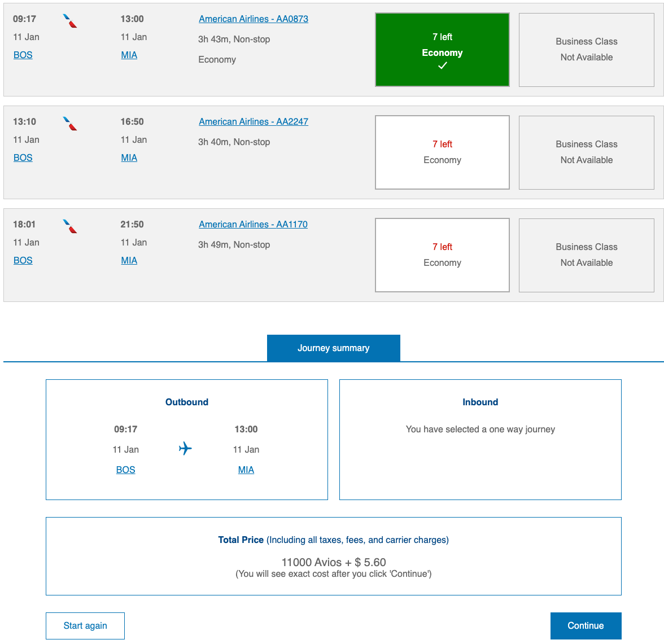The width and height of the screenshot is (664, 644).
Task: Click American Airlines logo on 18:01 flight row
Action: (70, 226)
